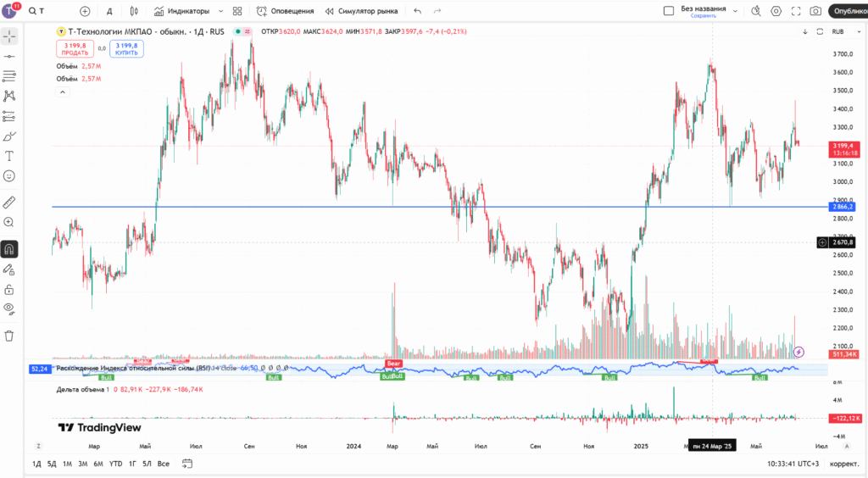Click the ПРОДАТЬ 3 199,8 button
868x478 pixels.
pos(75,48)
